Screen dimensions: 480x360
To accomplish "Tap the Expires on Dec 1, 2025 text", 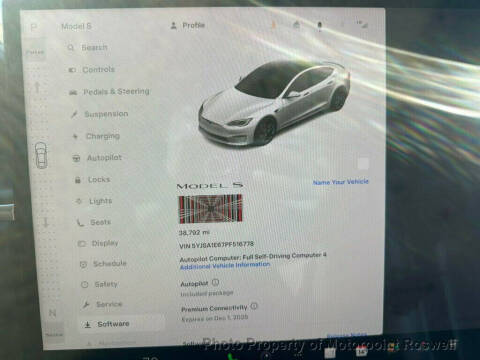I will coord(215,318).
